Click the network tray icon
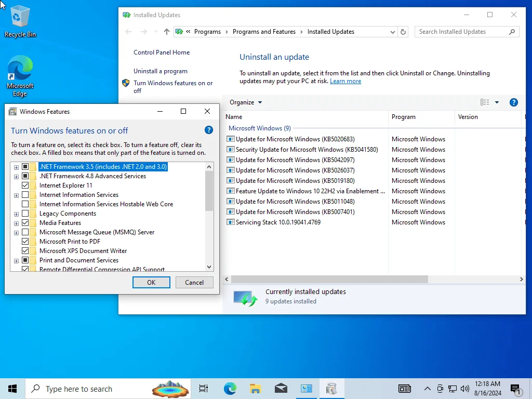The height and width of the screenshot is (399, 532). coord(453,389)
